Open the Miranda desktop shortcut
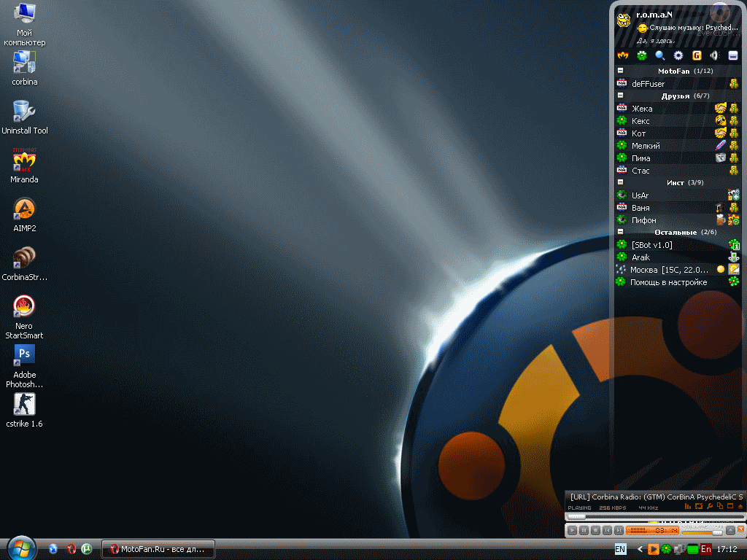 click(x=24, y=166)
